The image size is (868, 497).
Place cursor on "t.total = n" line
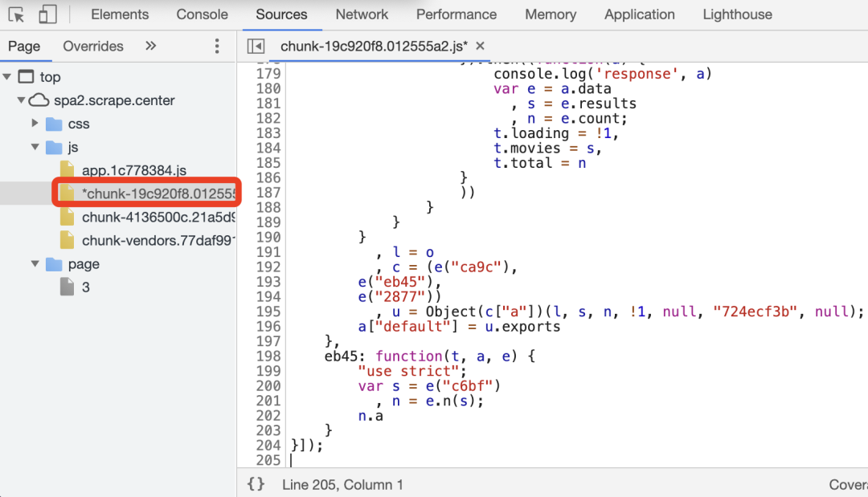(540, 163)
